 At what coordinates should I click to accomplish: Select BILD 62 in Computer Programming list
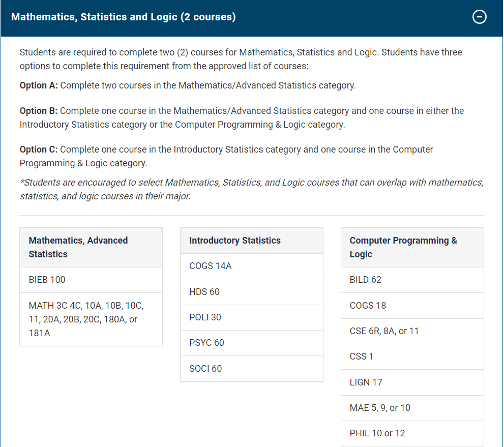366,280
